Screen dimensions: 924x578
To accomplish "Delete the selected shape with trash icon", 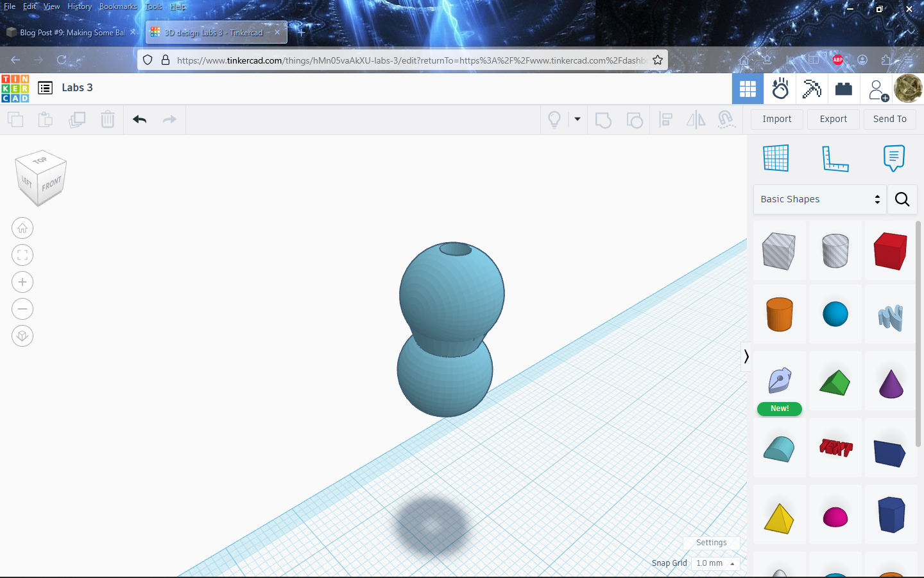I will click(108, 119).
